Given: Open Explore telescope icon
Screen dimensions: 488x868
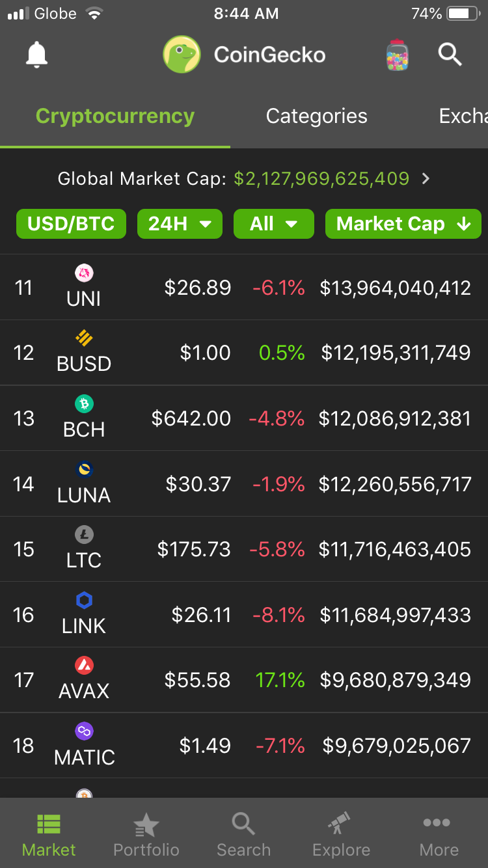Looking at the screenshot, I should (x=340, y=824).
